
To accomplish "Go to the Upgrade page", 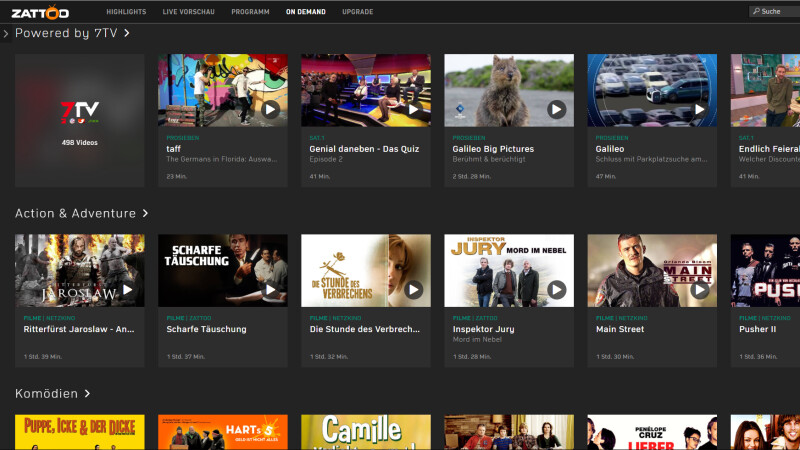I will point(358,12).
